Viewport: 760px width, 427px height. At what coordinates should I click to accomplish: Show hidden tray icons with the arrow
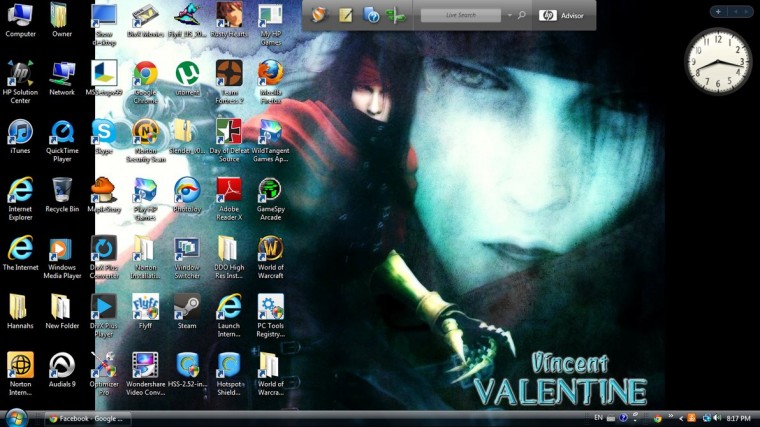(x=681, y=418)
